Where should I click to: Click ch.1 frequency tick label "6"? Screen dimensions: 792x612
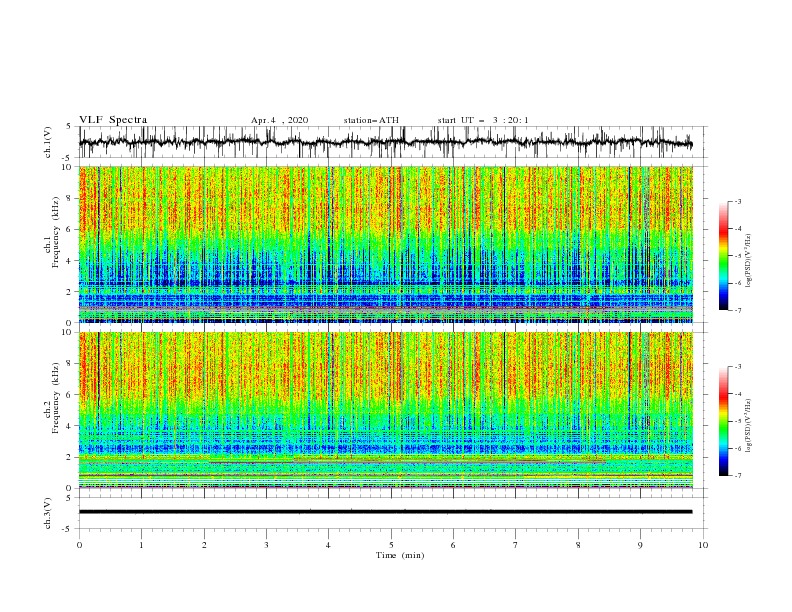tap(71, 229)
